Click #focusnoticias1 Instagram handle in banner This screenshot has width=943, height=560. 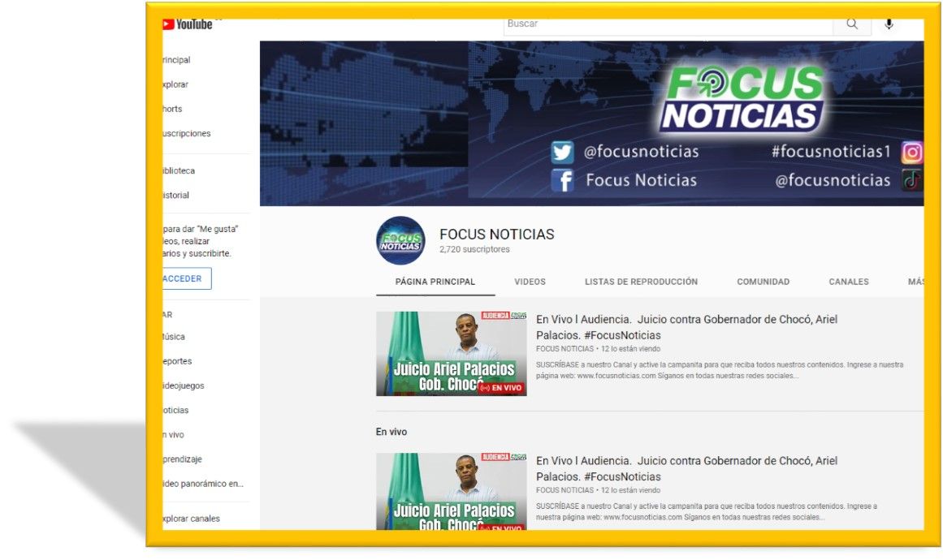click(831, 152)
